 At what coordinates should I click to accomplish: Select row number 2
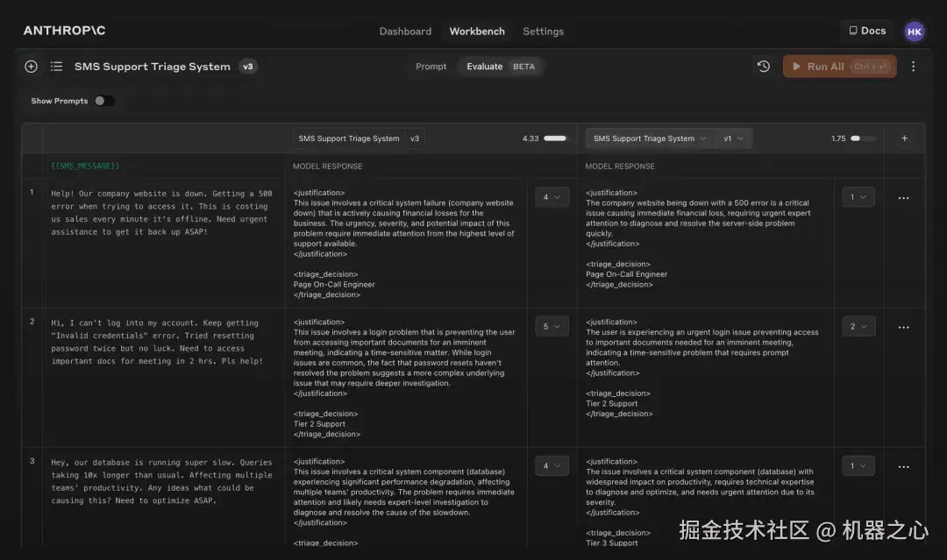click(x=32, y=322)
